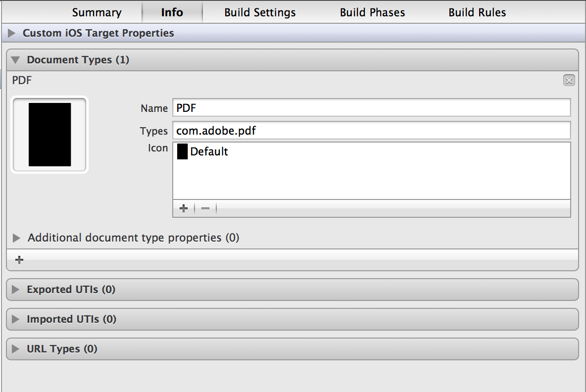Expand the Imported UTIs section

pos(16,319)
